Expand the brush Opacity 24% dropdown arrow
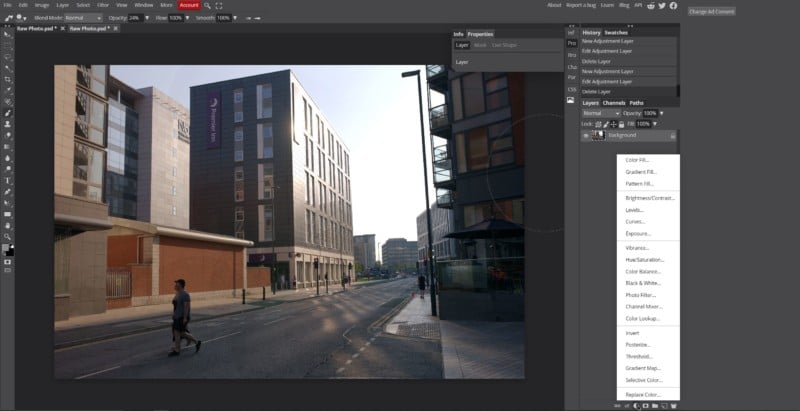Viewport: 800px width, 411px height. coord(148,18)
